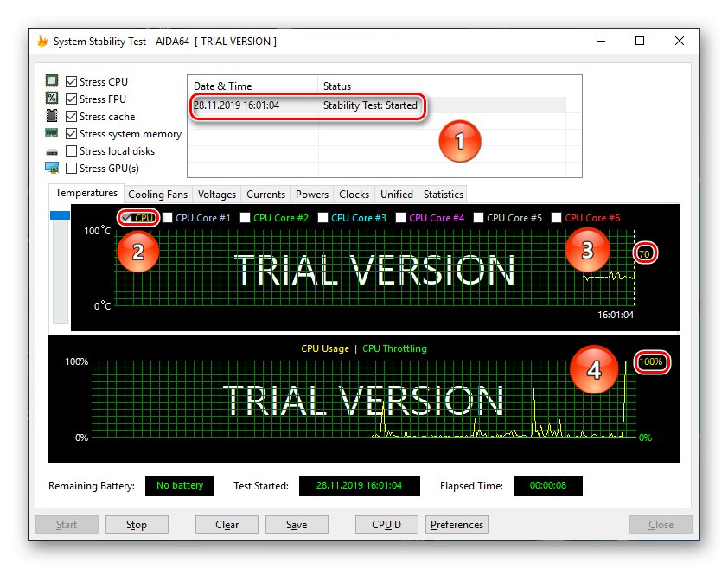Click the Clear button
728x569 pixels.
pyautogui.click(x=227, y=524)
